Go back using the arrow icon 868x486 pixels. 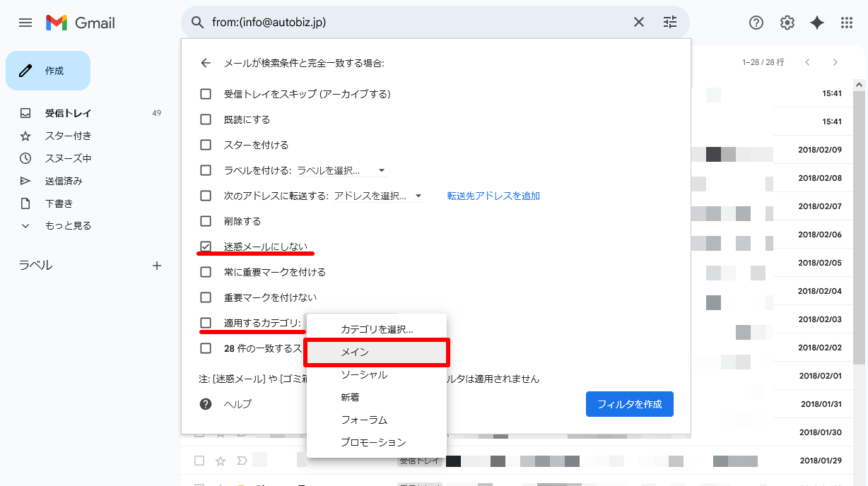(x=206, y=63)
